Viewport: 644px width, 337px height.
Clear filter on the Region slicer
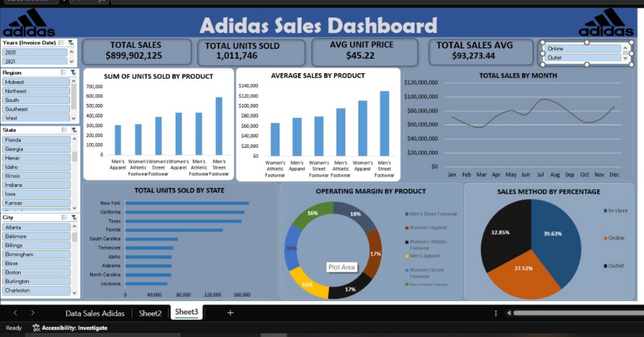tap(74, 73)
